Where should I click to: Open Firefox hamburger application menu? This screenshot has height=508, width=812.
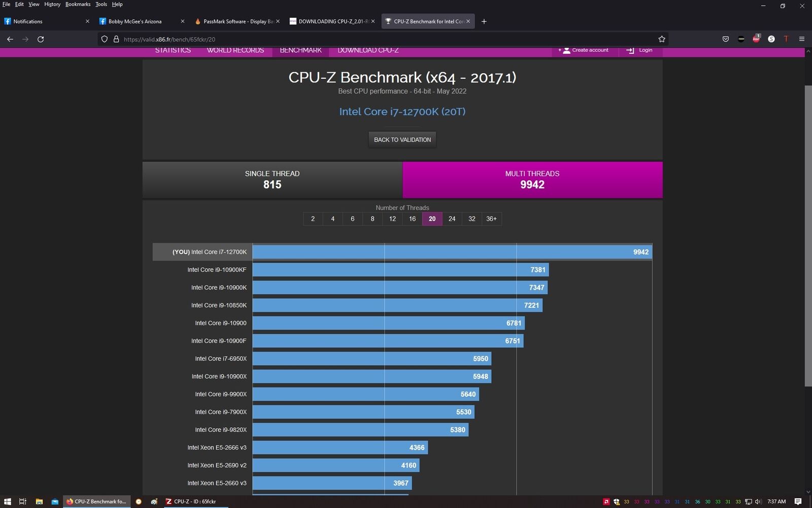(x=802, y=39)
